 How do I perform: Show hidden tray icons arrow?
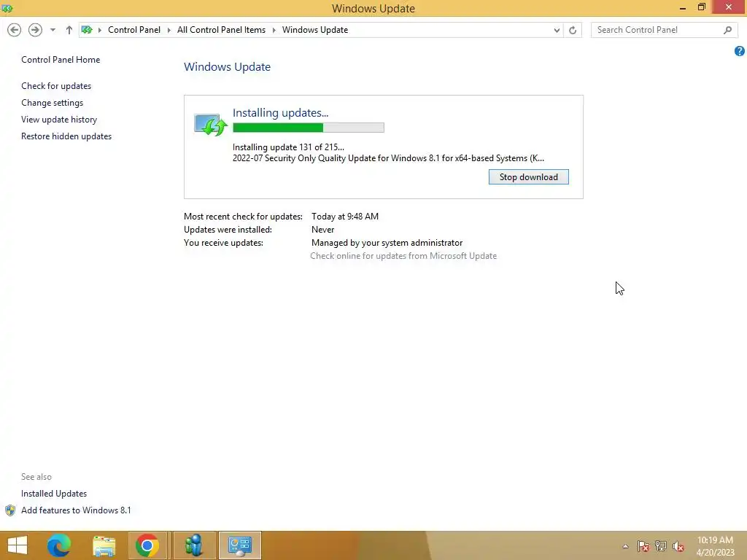tap(625, 546)
